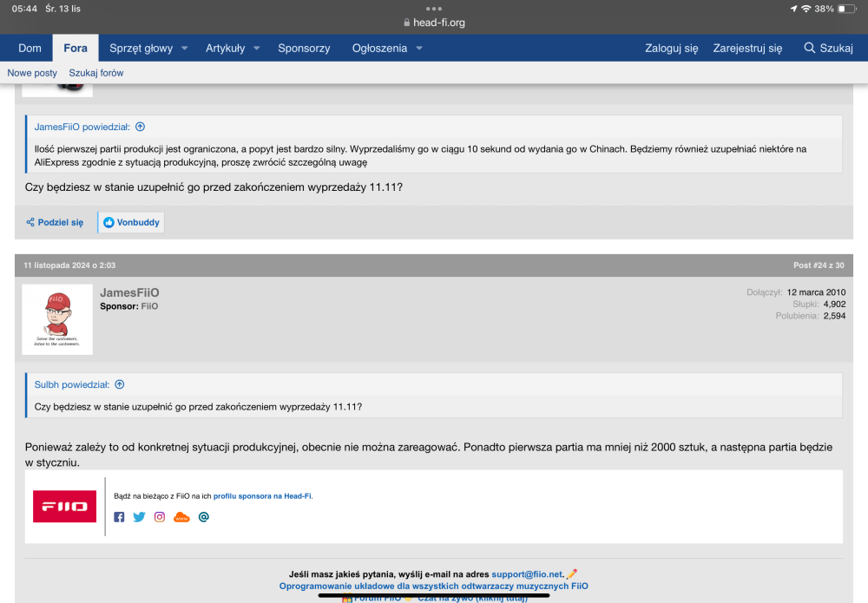Open Zarejestruj się registration link
The image size is (868, 603).
[747, 49]
